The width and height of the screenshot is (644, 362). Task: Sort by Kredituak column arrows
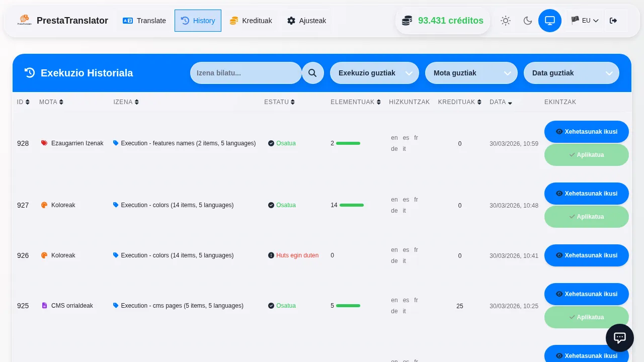(x=479, y=102)
